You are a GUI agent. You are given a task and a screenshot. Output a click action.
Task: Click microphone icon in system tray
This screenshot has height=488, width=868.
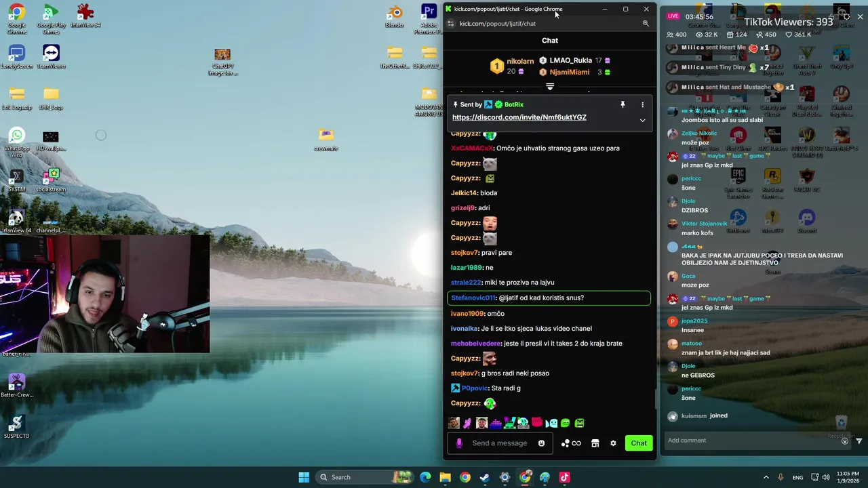[x=781, y=477]
